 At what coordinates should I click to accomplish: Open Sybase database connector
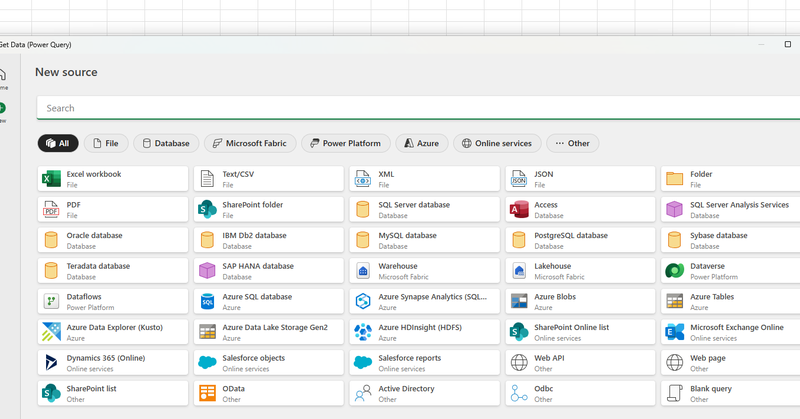(731, 240)
